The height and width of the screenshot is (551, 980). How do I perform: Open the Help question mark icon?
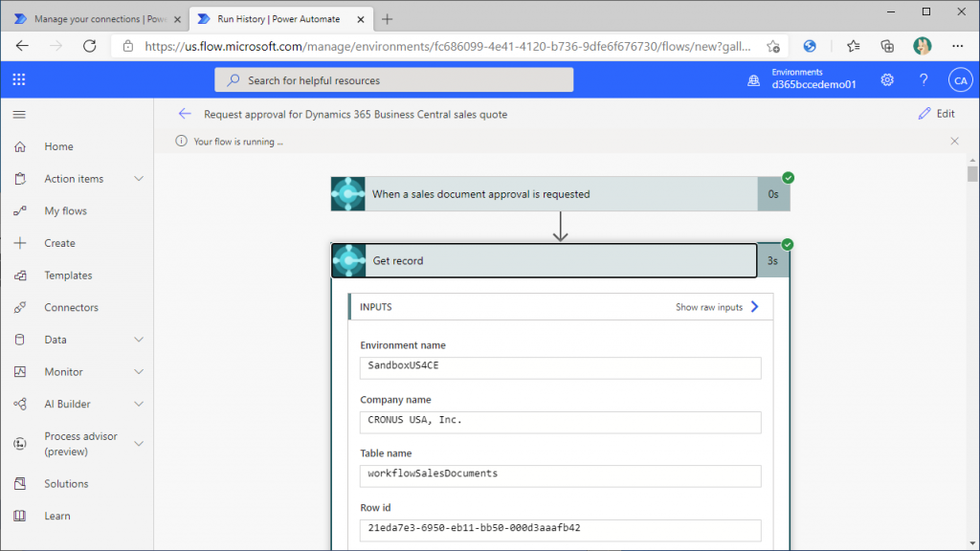tap(924, 80)
